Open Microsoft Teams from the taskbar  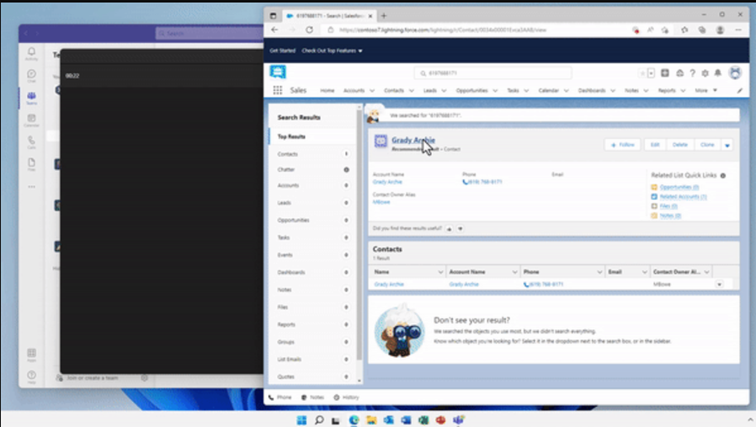pyautogui.click(x=458, y=420)
